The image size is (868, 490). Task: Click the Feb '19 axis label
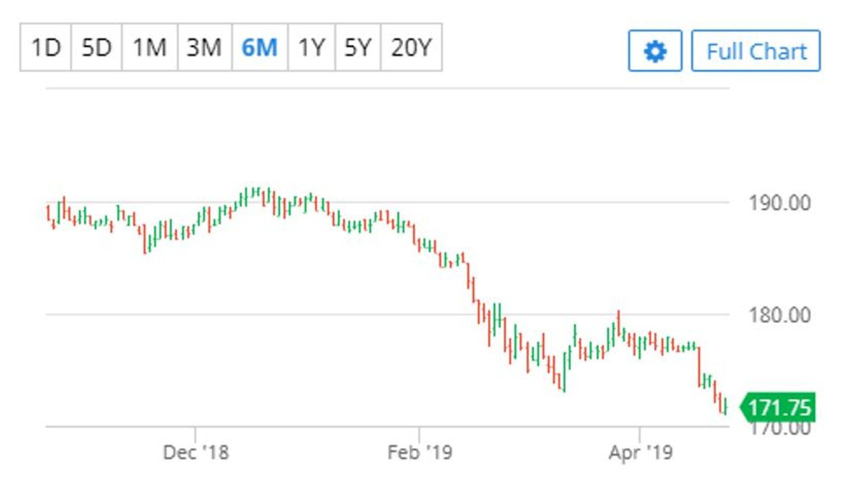coord(420,452)
